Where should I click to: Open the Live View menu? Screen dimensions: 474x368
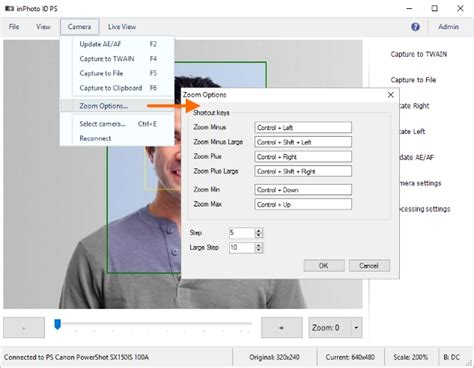pos(122,27)
